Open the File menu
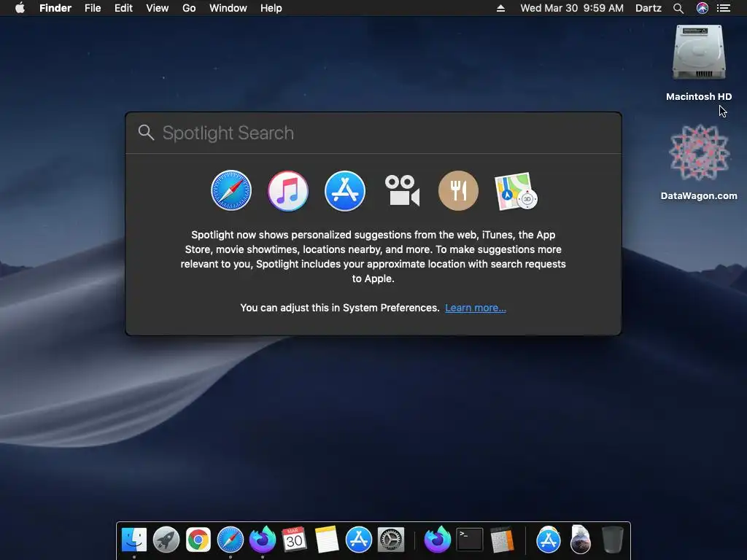Viewport: 747px width, 560px height. (93, 8)
